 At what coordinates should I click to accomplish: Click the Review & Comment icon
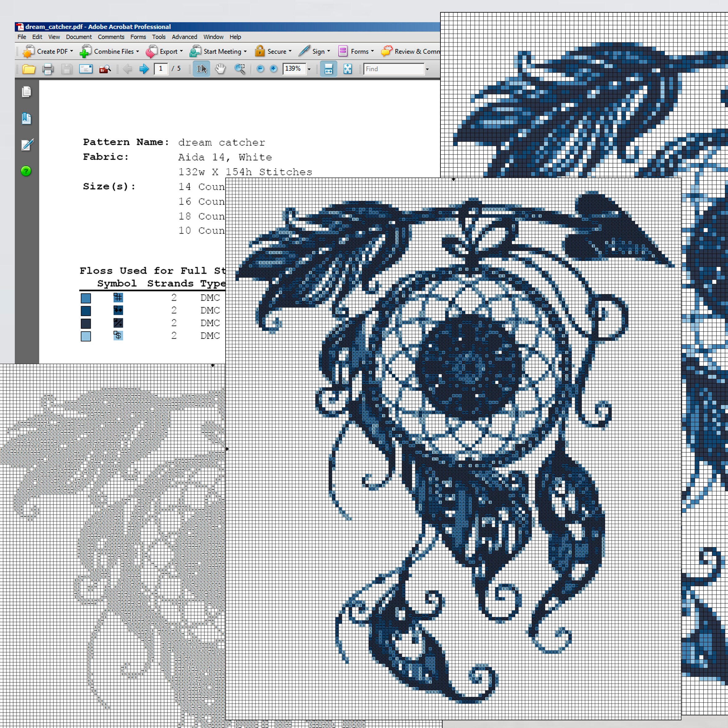[386, 51]
